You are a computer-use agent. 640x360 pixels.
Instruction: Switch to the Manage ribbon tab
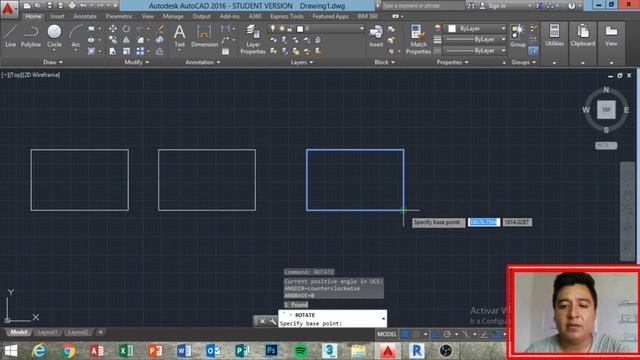coord(173,16)
